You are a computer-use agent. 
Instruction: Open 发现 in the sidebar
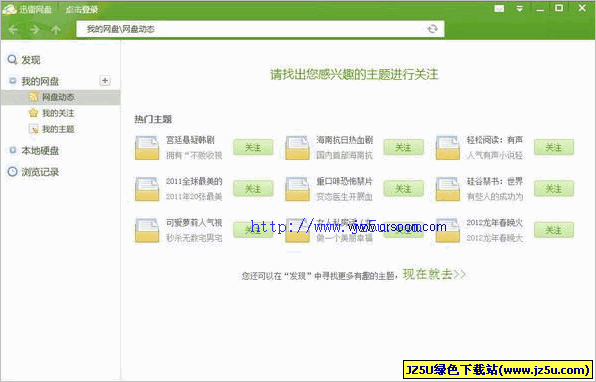coord(31,60)
